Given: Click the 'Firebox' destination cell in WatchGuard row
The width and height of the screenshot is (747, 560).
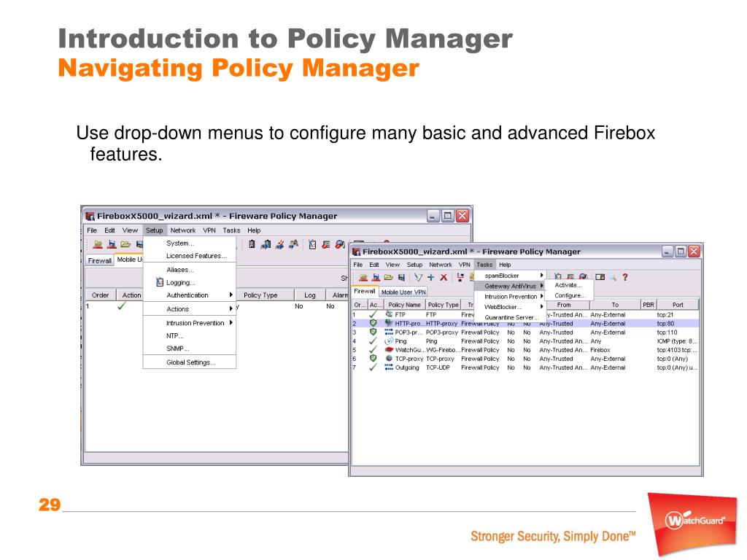Looking at the screenshot, I should coord(600,350).
